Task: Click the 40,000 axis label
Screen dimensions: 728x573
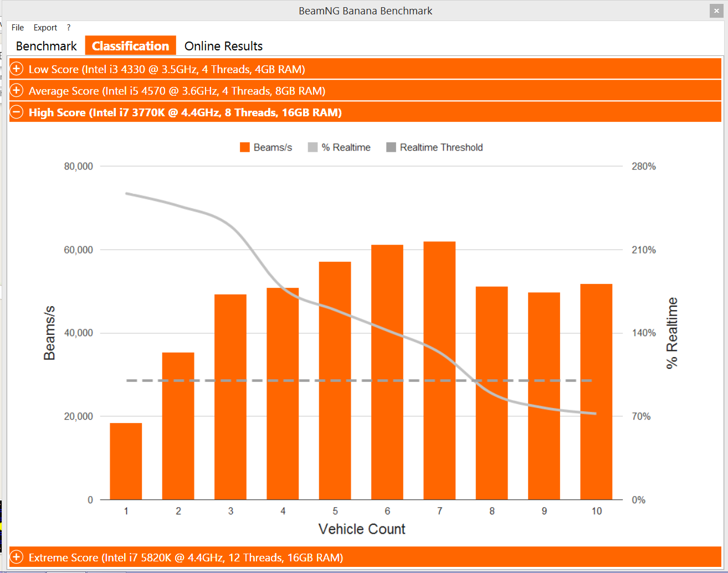Action: point(79,333)
